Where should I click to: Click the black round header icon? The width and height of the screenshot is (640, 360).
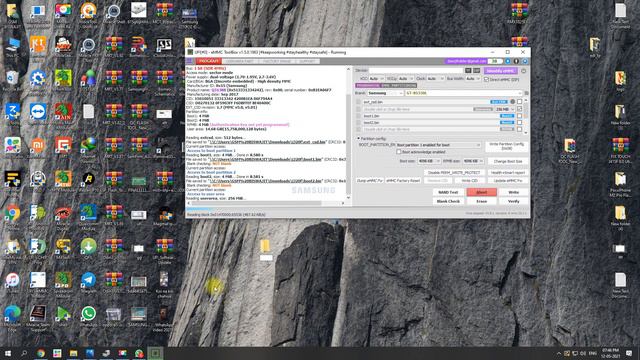tap(516, 61)
